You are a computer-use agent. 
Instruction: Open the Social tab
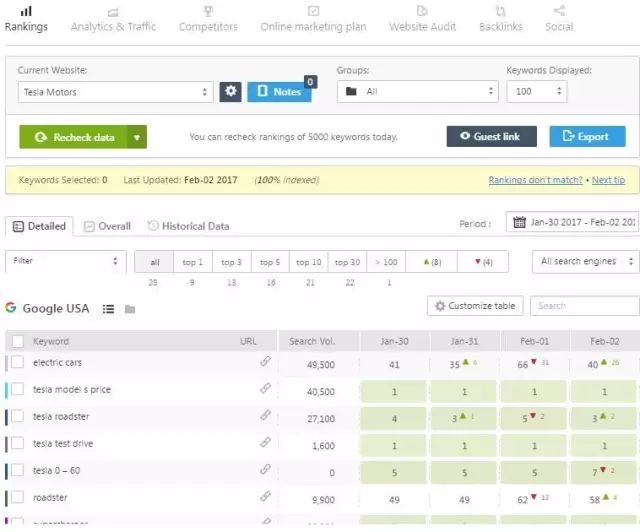coord(559,19)
